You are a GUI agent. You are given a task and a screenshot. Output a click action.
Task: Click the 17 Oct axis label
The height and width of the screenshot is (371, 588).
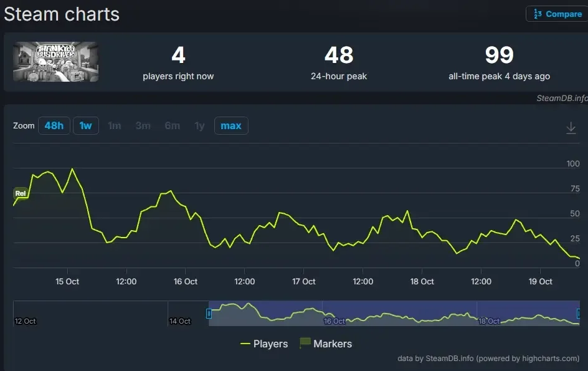[x=304, y=281]
